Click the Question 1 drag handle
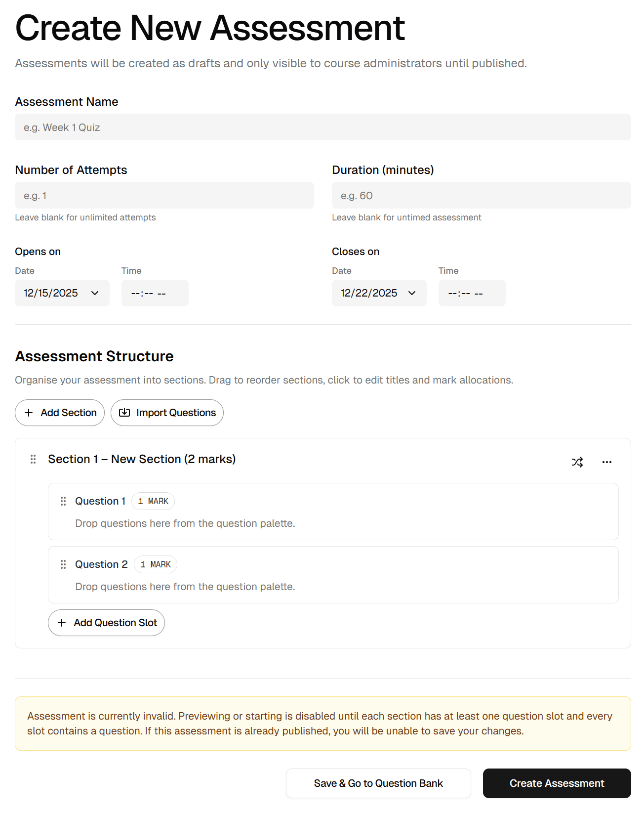This screenshot has height=813, width=644. point(63,501)
